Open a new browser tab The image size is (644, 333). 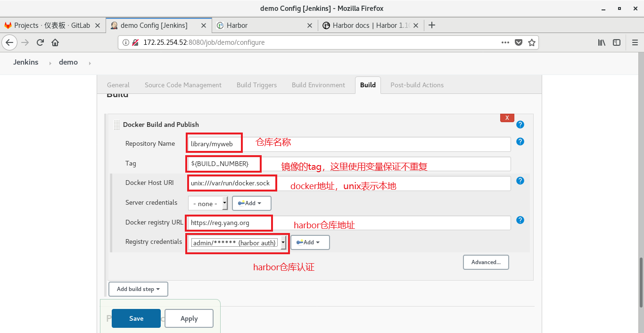tap(432, 25)
